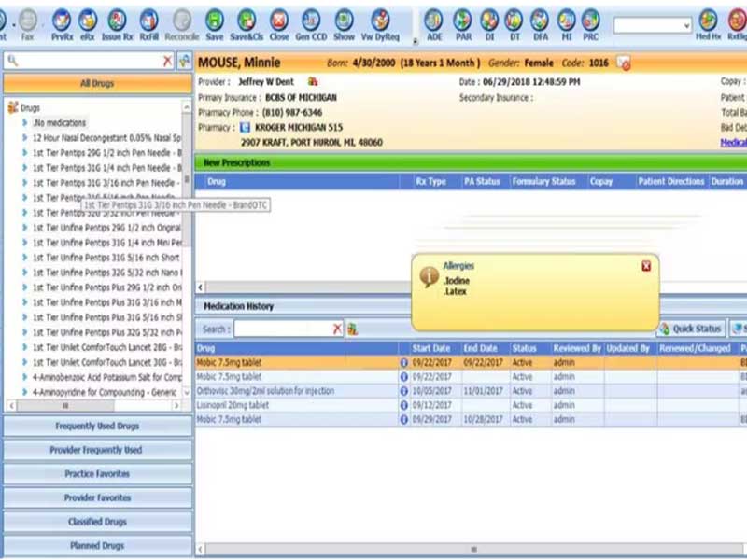Open the Med Hx toolbar icon
This screenshot has width=747, height=560.
(708, 25)
